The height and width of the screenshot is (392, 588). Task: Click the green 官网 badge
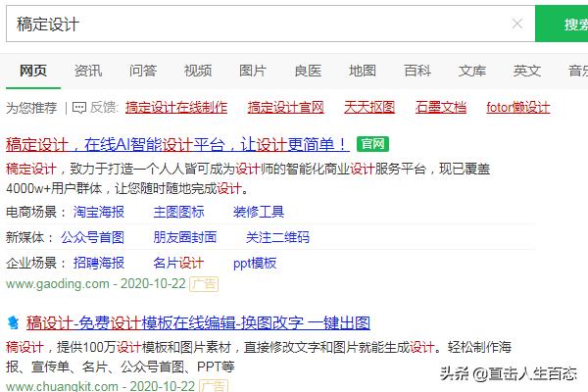372,144
